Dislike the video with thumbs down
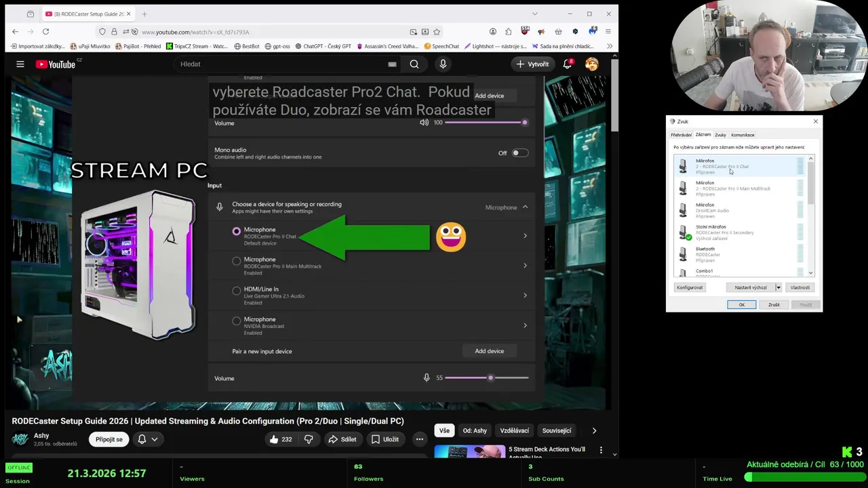868x488 pixels. (x=309, y=439)
